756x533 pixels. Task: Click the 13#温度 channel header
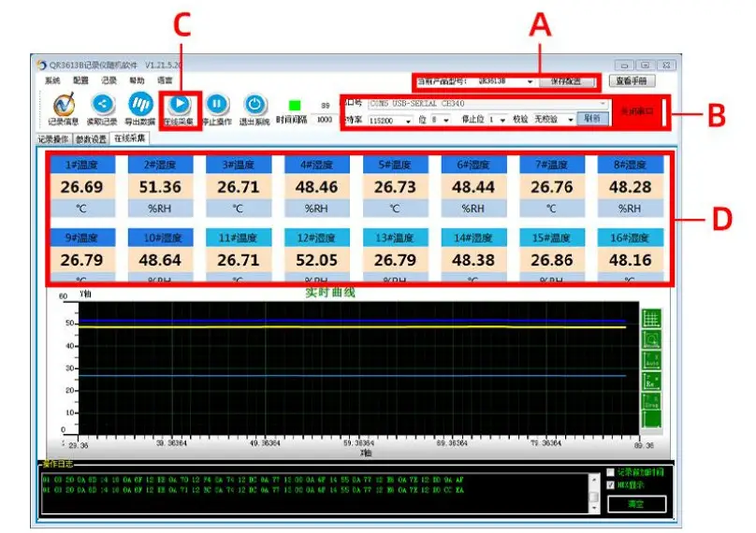396,238
